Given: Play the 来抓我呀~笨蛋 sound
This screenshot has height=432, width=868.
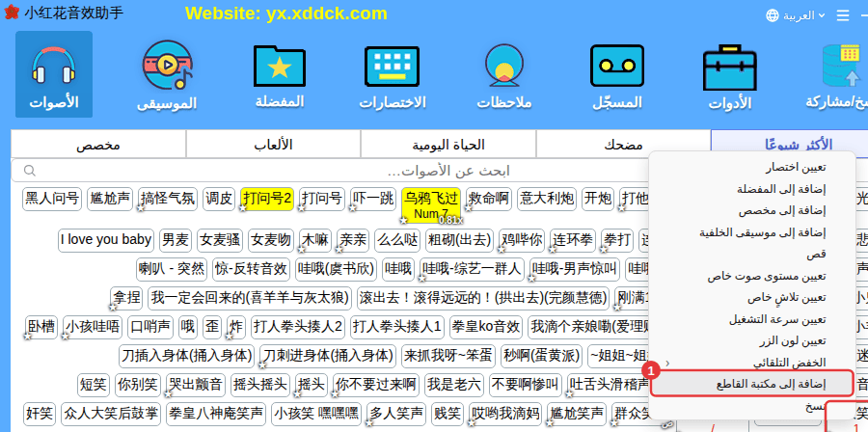Looking at the screenshot, I should click(448, 355).
